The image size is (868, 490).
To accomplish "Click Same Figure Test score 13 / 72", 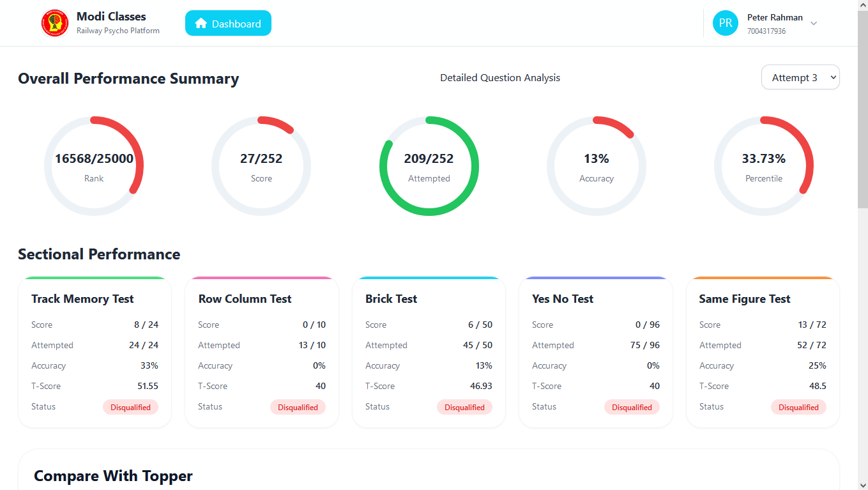I will pyautogui.click(x=812, y=325).
